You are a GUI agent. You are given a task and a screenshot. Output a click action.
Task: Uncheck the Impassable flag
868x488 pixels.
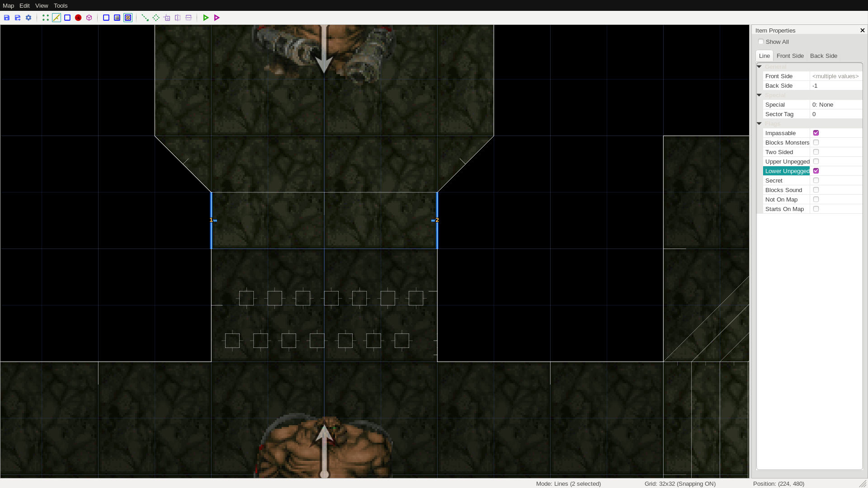point(816,133)
